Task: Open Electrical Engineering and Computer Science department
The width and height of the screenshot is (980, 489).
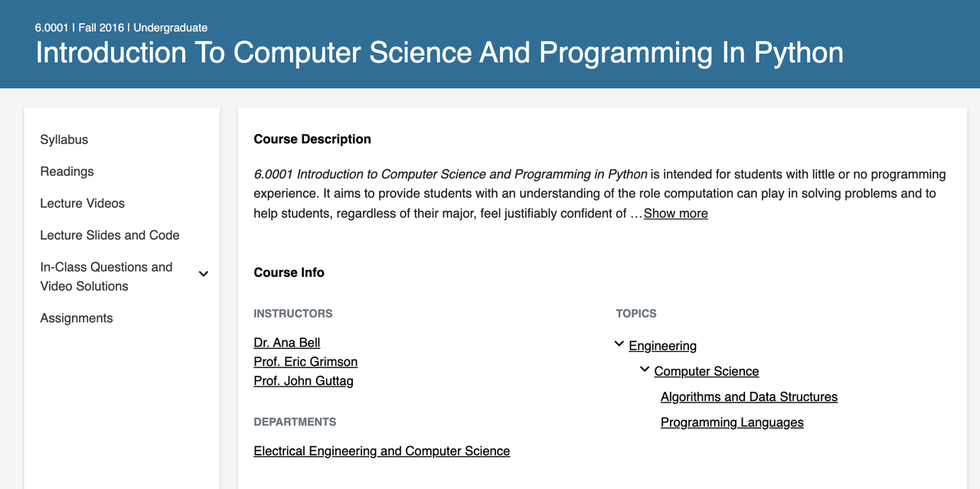Action: click(382, 452)
